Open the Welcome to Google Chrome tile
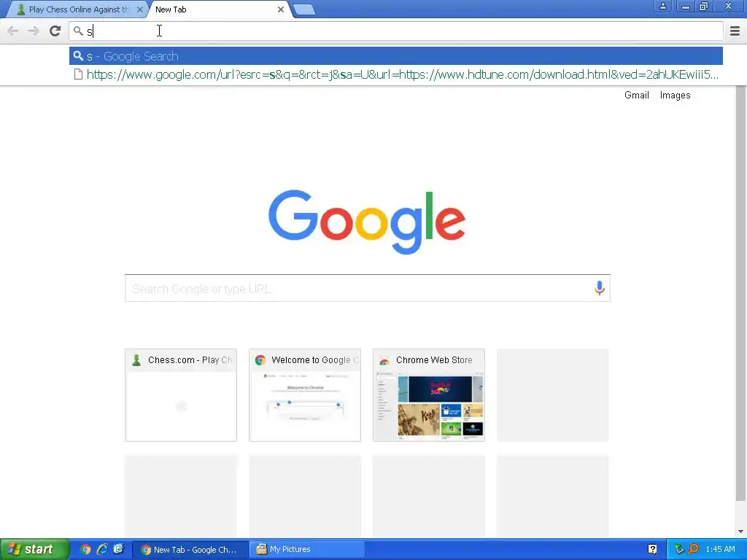This screenshot has width=747, height=560. (x=305, y=395)
